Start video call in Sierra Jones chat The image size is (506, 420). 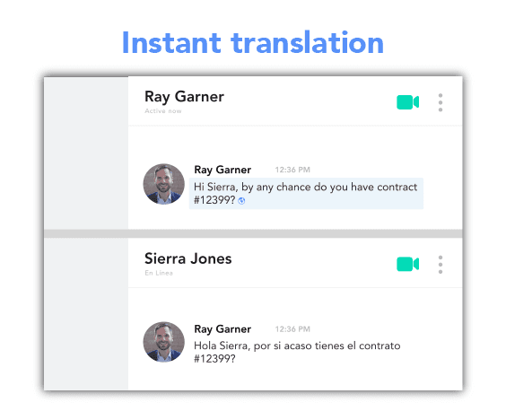click(x=407, y=264)
